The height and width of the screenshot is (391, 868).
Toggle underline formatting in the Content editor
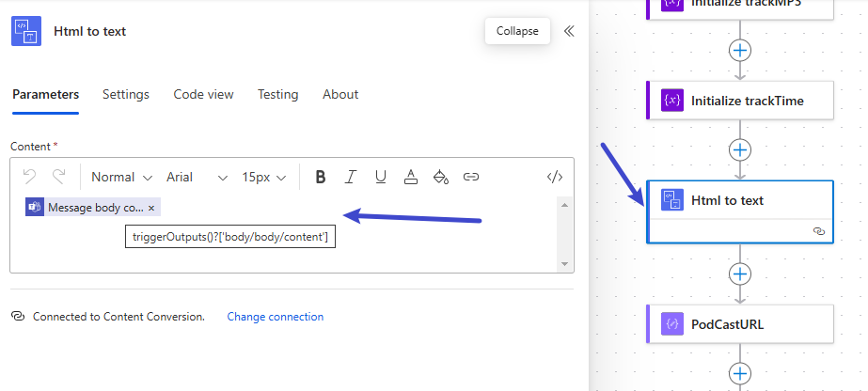381,177
